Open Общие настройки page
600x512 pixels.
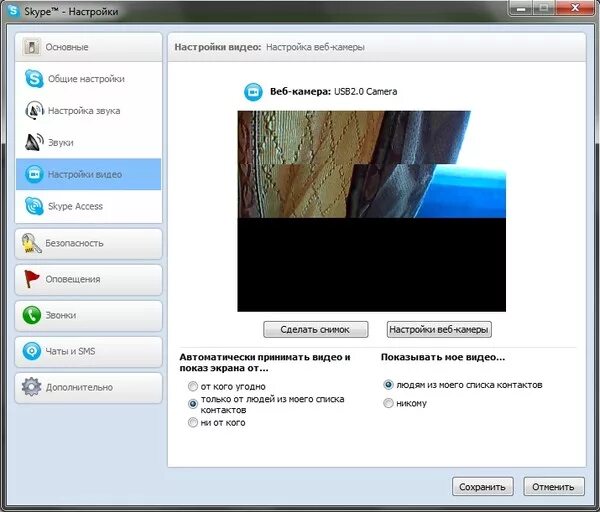(88, 78)
